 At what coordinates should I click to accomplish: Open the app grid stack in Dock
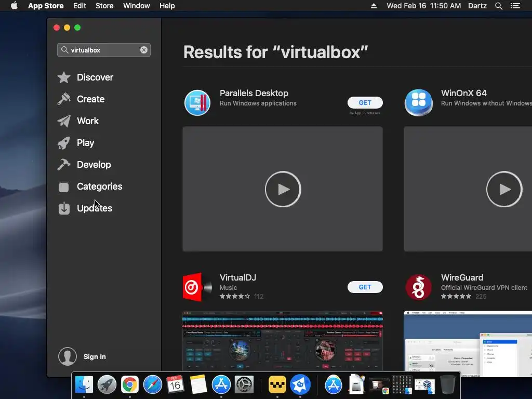tap(402, 385)
